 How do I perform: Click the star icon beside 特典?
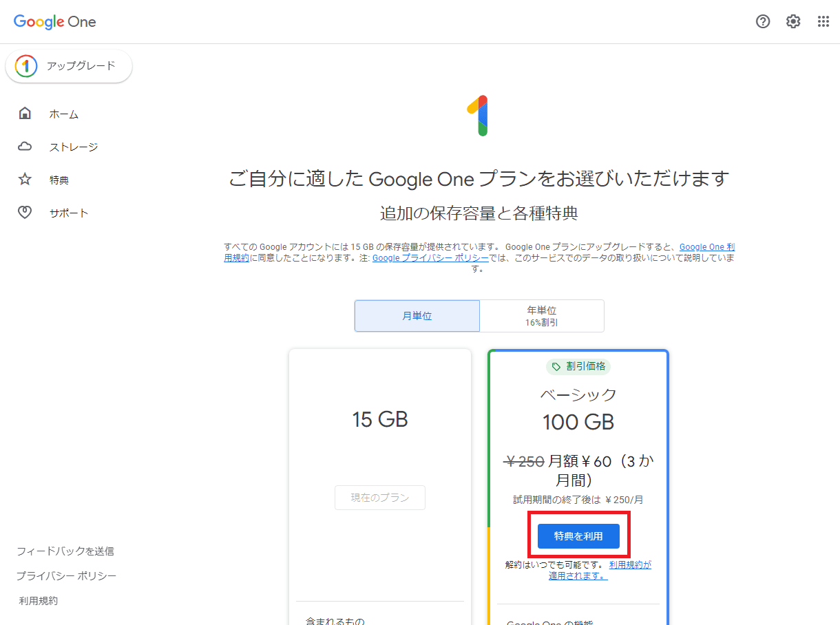(x=25, y=180)
